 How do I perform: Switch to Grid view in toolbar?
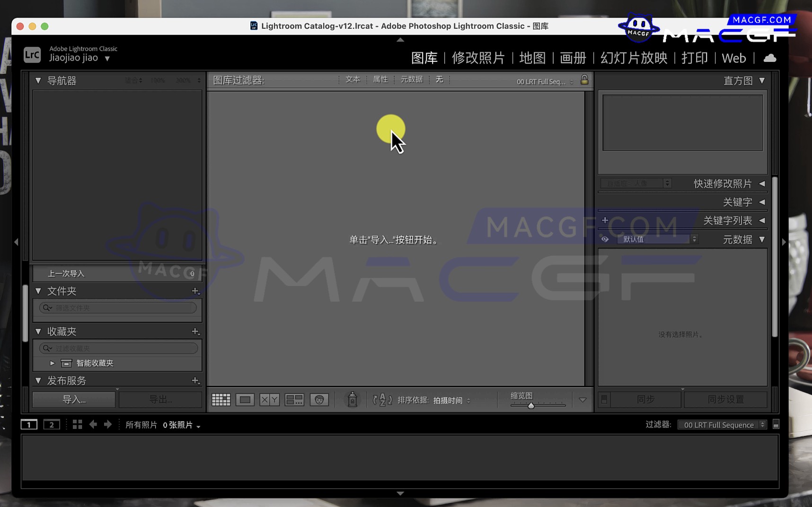coord(221,400)
